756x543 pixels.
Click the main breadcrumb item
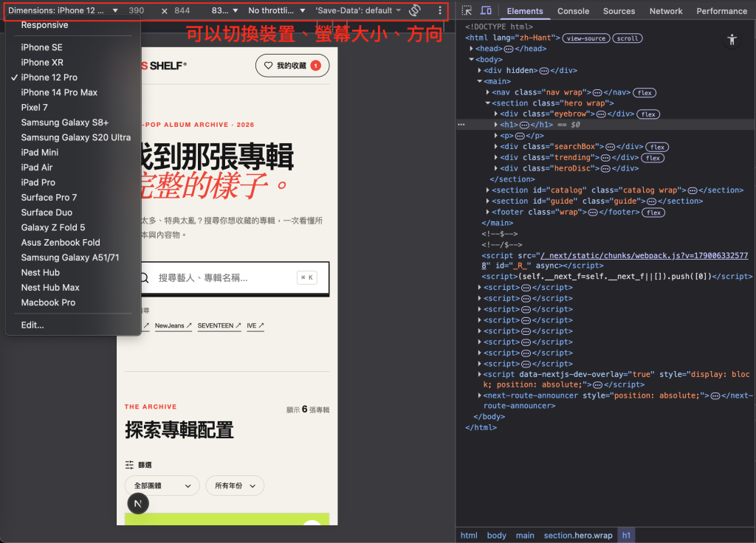(x=525, y=536)
